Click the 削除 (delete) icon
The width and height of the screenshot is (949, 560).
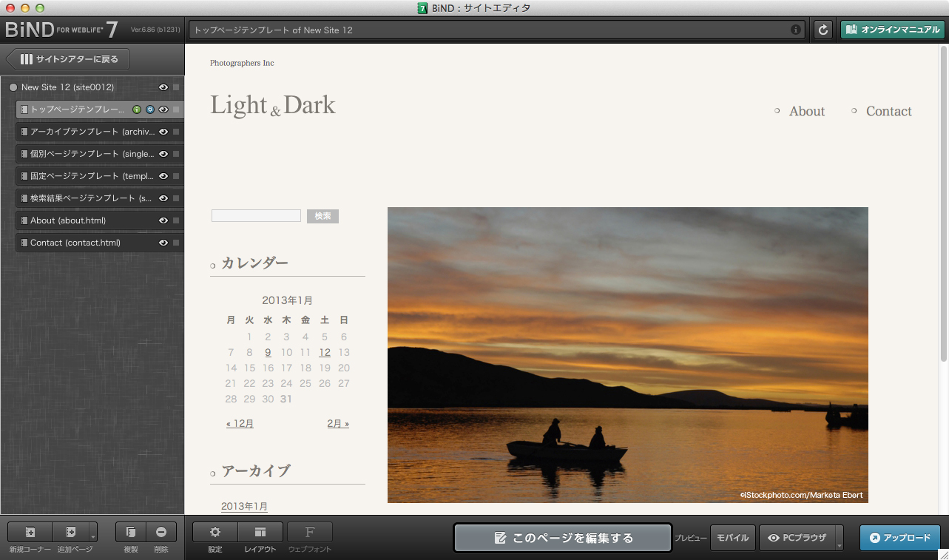[x=161, y=532]
